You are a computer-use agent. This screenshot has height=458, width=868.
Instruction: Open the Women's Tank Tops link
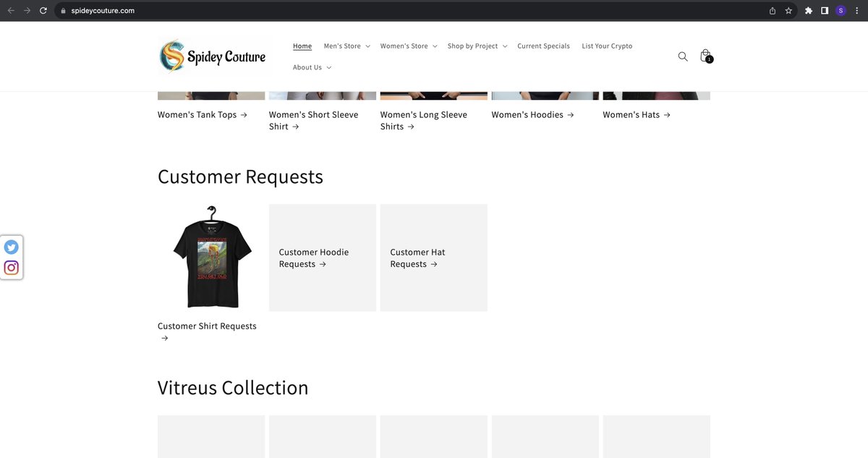pos(203,114)
